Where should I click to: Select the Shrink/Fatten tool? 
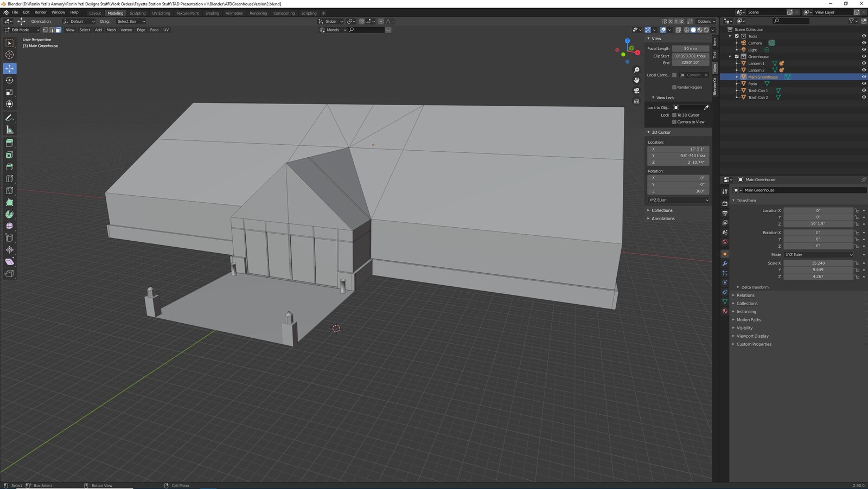coord(10,250)
